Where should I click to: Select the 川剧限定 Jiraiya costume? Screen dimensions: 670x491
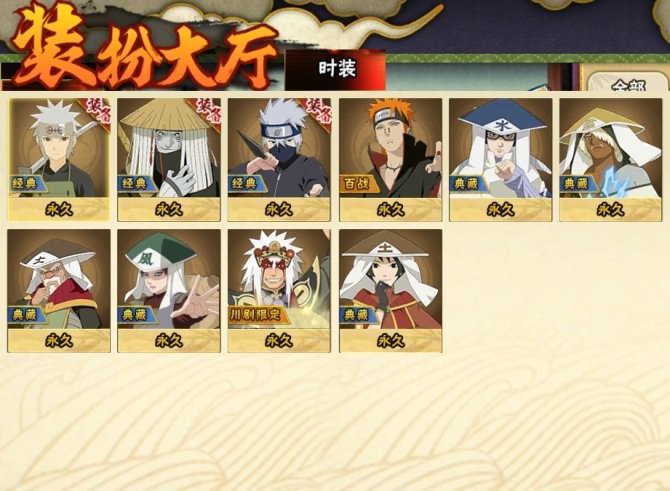[x=279, y=291]
